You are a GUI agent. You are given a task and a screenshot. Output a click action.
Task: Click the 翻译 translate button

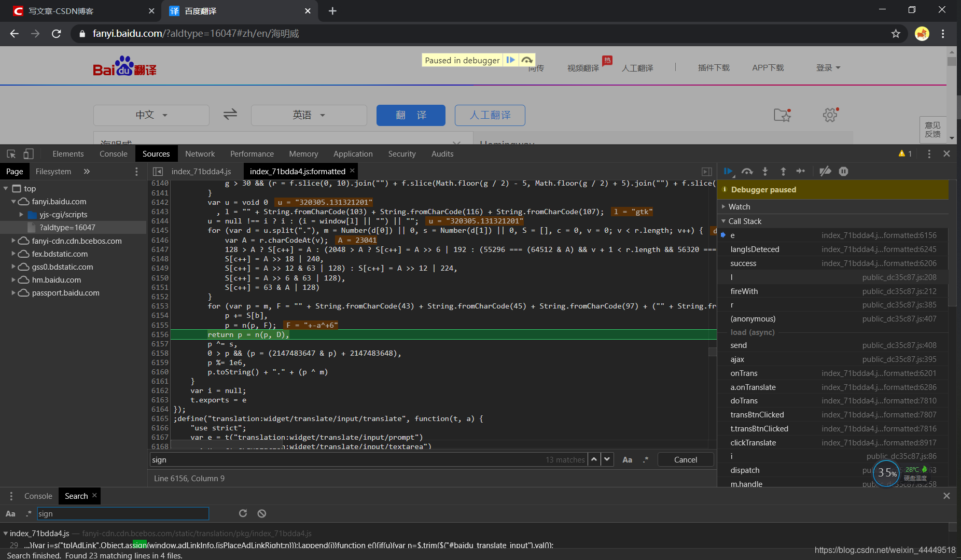coord(411,115)
